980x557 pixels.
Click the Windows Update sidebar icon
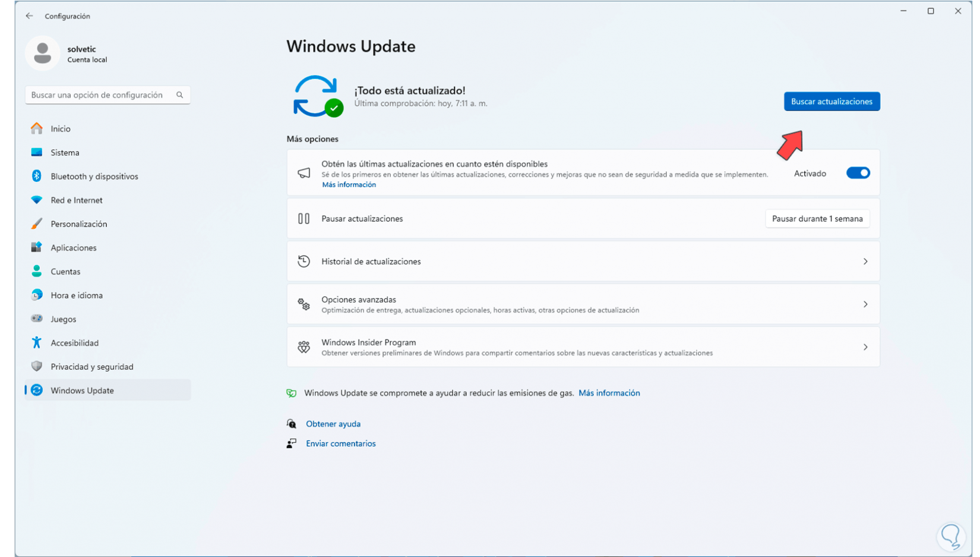click(x=37, y=390)
